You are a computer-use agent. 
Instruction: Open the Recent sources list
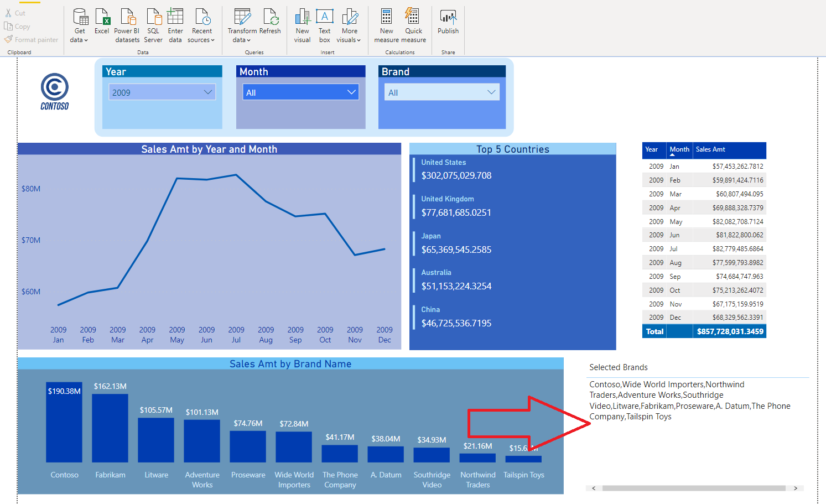pyautogui.click(x=201, y=24)
